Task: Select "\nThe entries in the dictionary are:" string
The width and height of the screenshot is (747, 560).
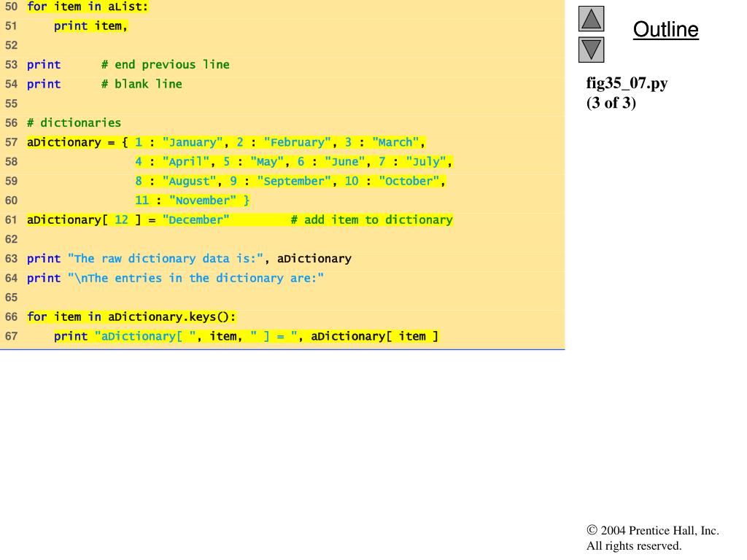Action: (x=196, y=278)
